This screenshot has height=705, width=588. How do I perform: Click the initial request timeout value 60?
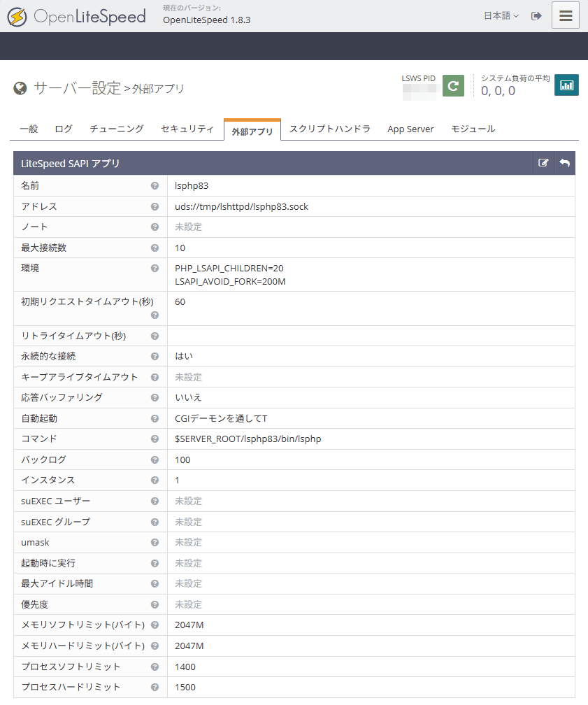pyautogui.click(x=180, y=302)
